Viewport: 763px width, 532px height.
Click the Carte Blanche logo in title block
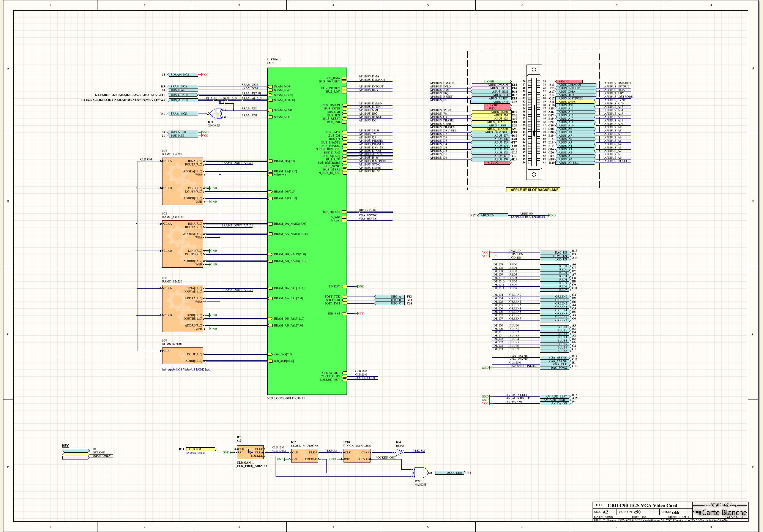[x=720, y=512]
